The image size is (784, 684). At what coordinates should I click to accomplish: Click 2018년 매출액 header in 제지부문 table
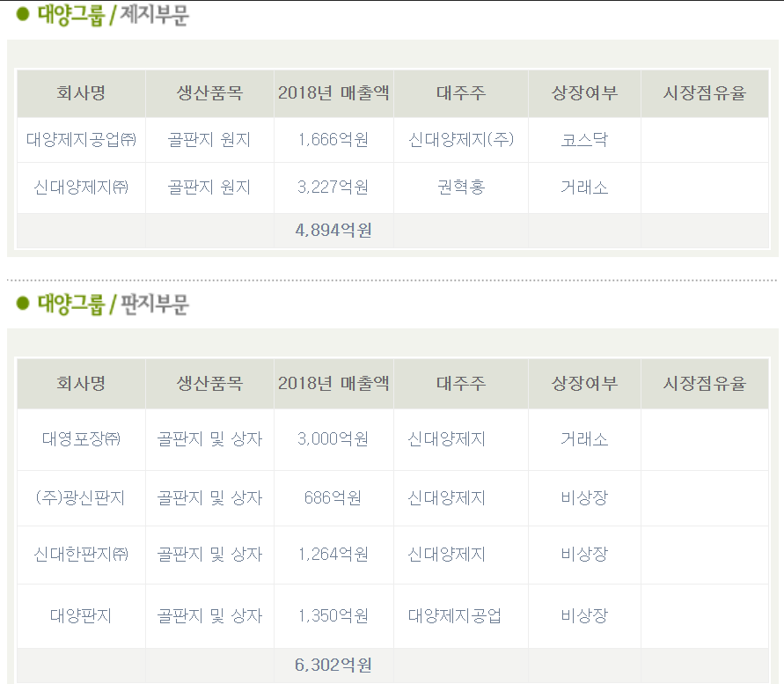tap(333, 93)
